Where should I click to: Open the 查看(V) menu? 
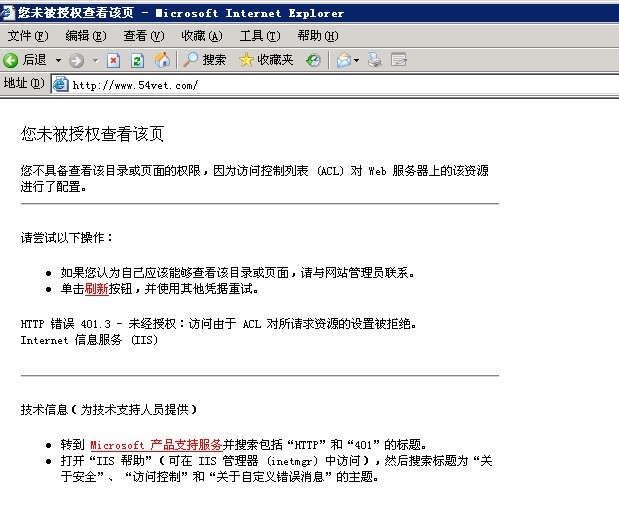pos(144,36)
